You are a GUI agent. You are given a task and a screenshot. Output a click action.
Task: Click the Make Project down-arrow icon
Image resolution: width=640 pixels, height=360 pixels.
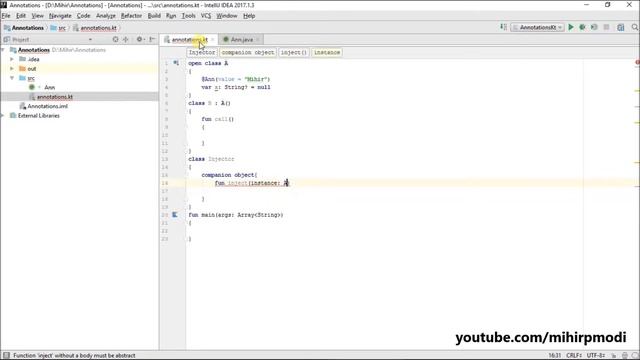503,27
